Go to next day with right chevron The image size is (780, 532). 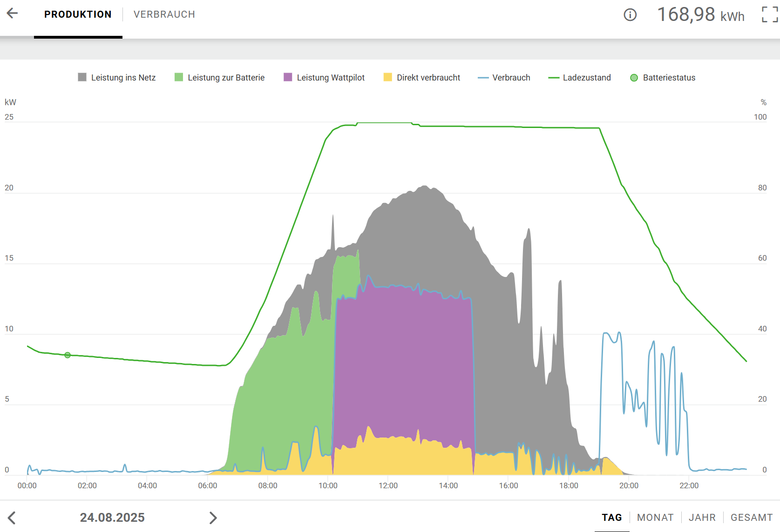213,518
